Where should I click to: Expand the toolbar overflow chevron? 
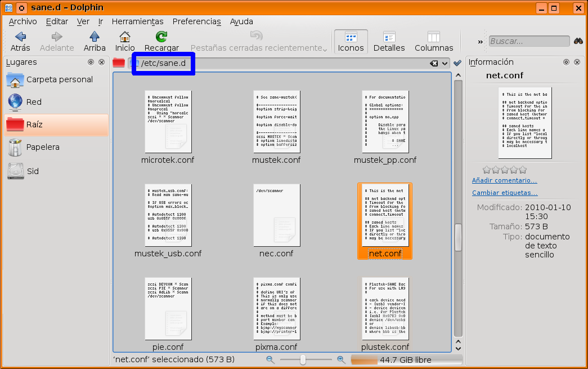(x=480, y=42)
